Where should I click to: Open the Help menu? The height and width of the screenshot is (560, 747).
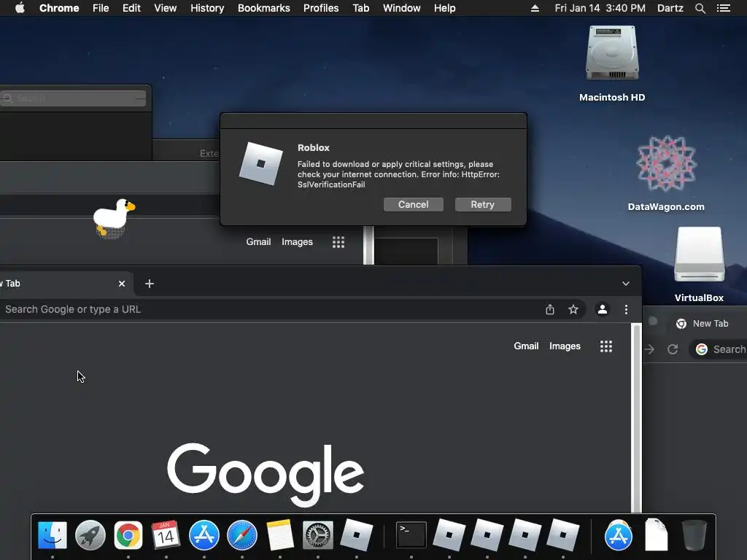pyautogui.click(x=444, y=8)
